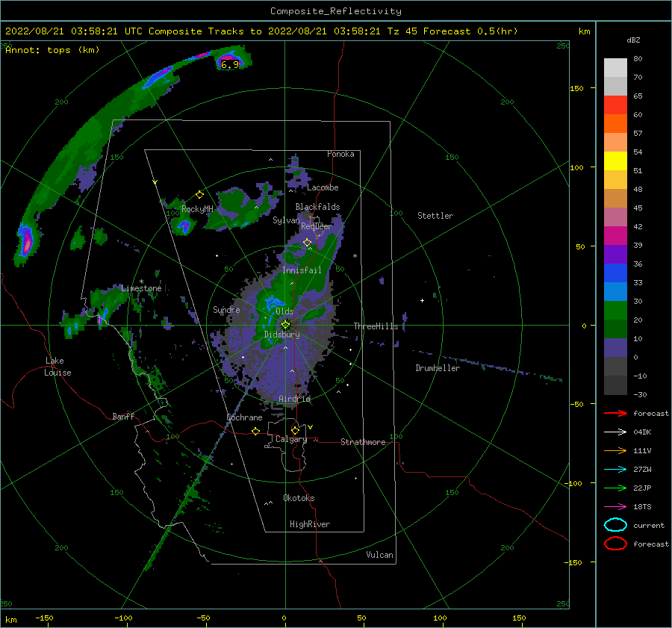Select the tan 45–48 dBZ swatch
This screenshot has height=628, width=672.
[615, 199]
